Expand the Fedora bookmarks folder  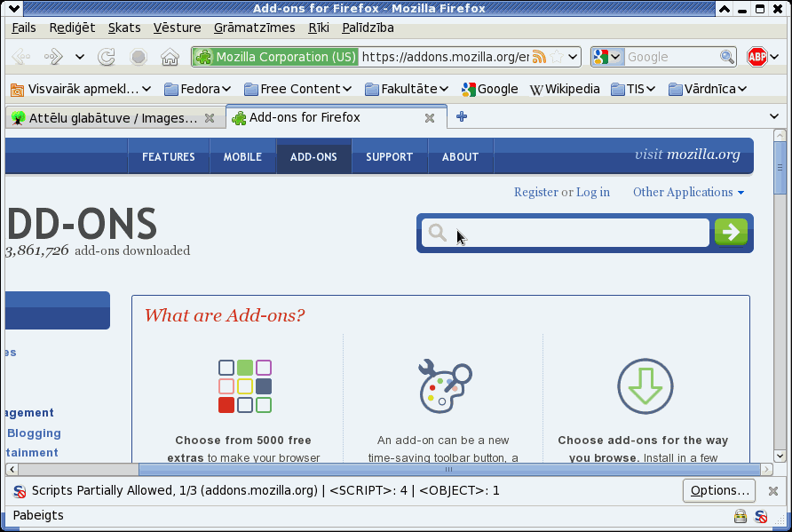tap(197, 90)
